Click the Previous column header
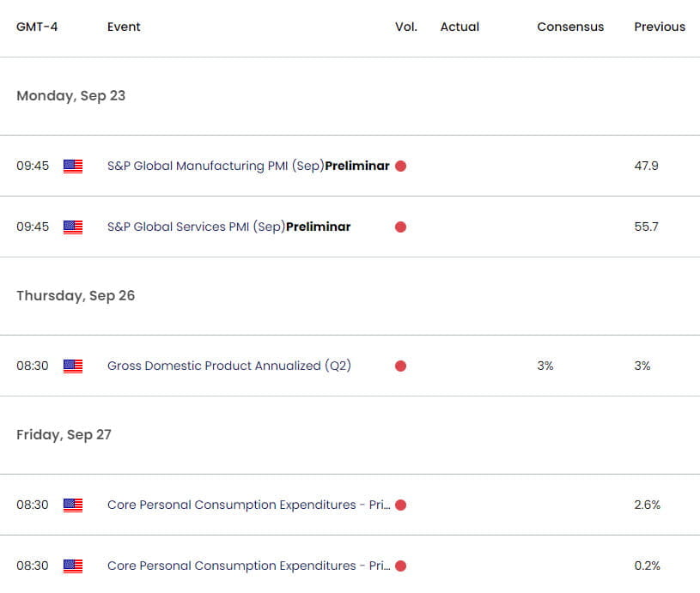This screenshot has height=593, width=700. [x=660, y=27]
